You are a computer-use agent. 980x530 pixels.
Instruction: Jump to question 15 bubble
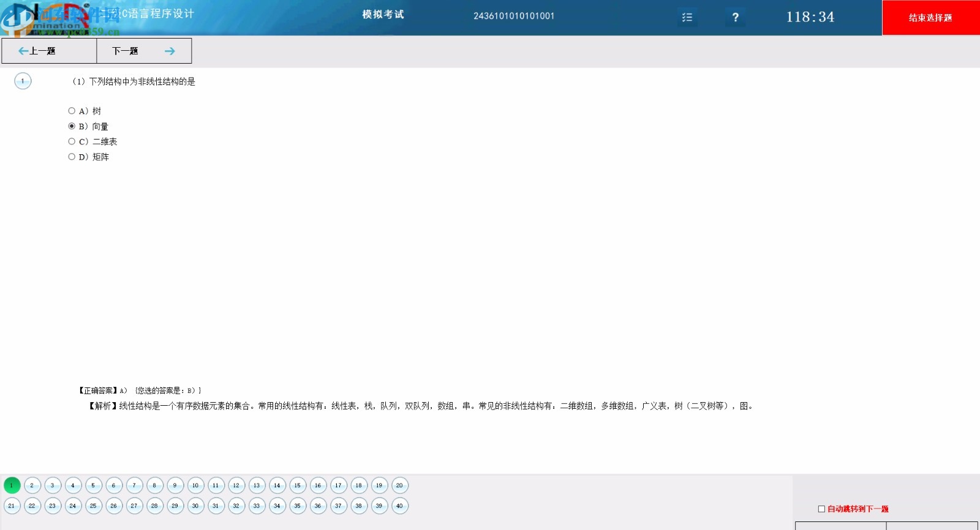[x=298, y=485]
